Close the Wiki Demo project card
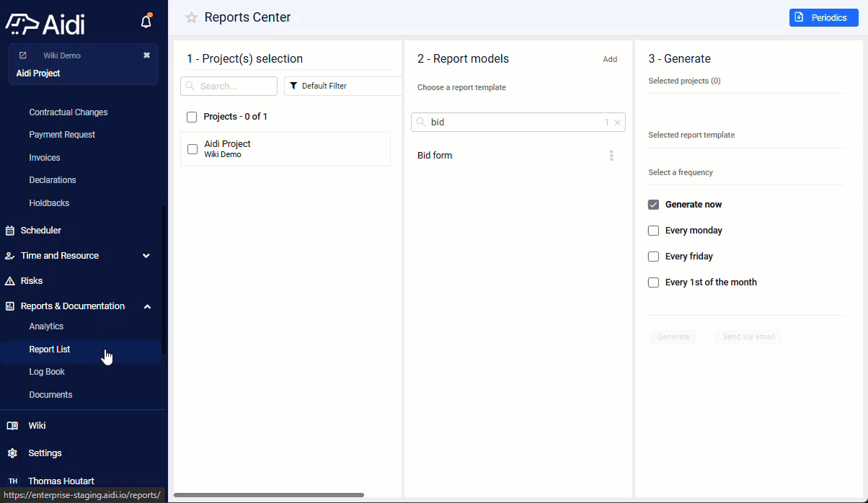 click(x=146, y=55)
